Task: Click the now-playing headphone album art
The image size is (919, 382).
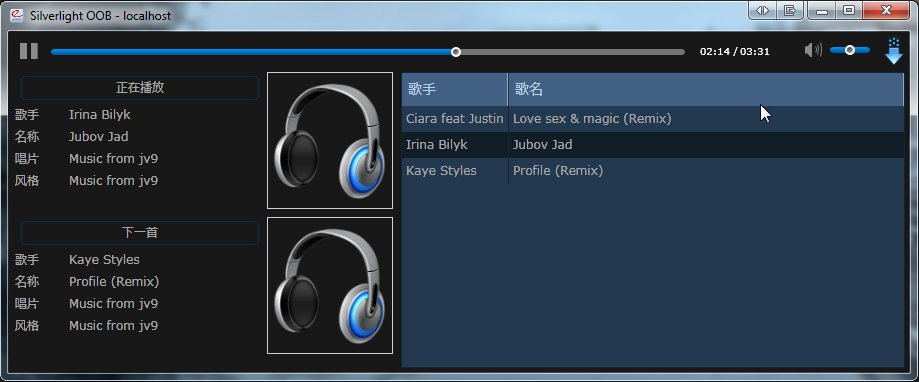Action: click(x=330, y=141)
